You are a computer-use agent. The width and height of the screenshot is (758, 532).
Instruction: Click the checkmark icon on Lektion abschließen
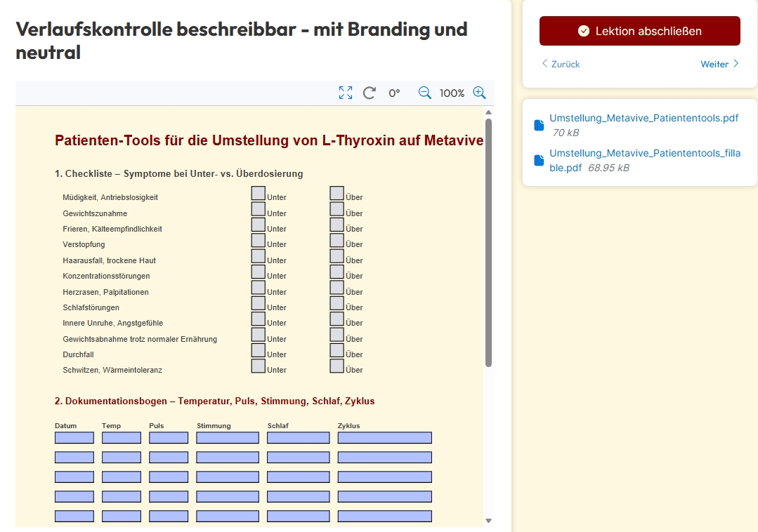583,31
